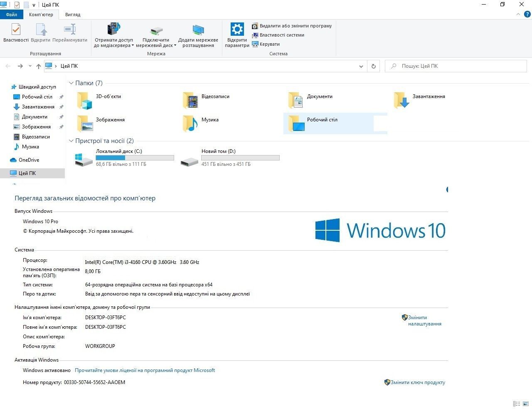Switch to the Комп'ютер tab
Screen dimensions: 532x409
(41, 15)
